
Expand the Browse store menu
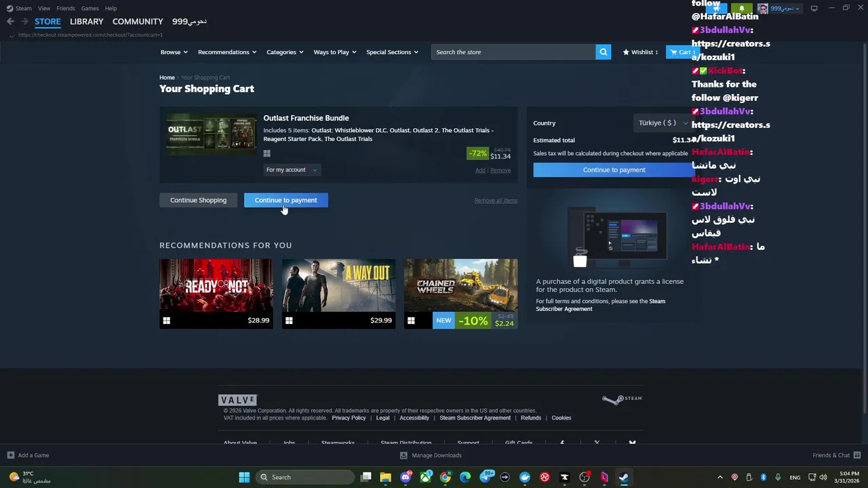174,52
